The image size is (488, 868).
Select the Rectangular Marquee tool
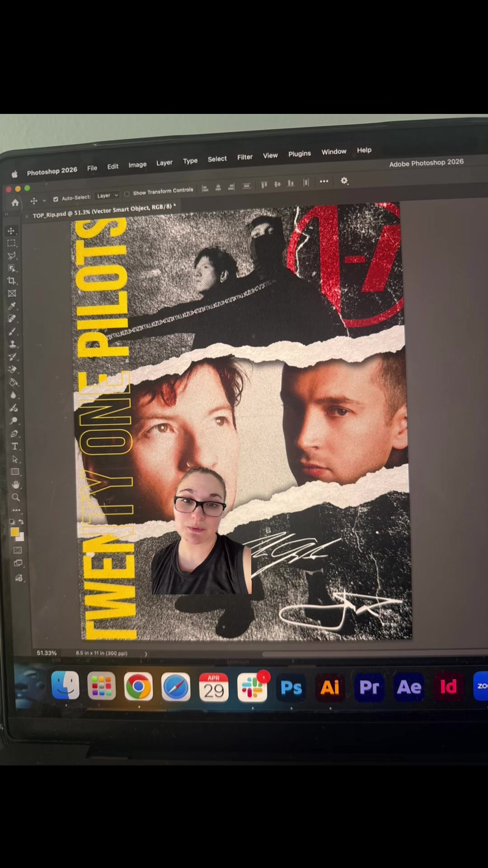12,243
